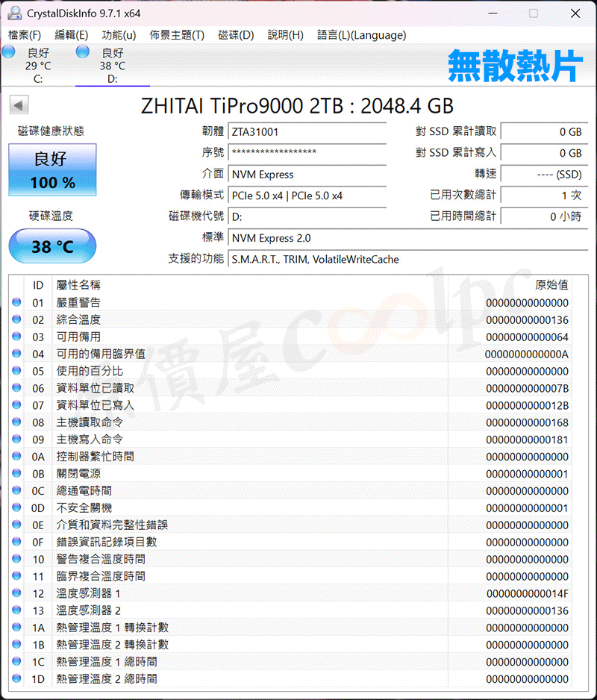Screen dimensions: 597x700
Task: Select the C: drive status orb
Action: (x=9, y=52)
